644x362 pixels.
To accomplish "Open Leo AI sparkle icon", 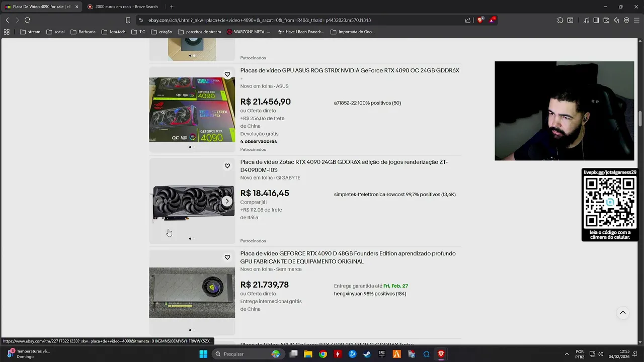I will pyautogui.click(x=616, y=20).
